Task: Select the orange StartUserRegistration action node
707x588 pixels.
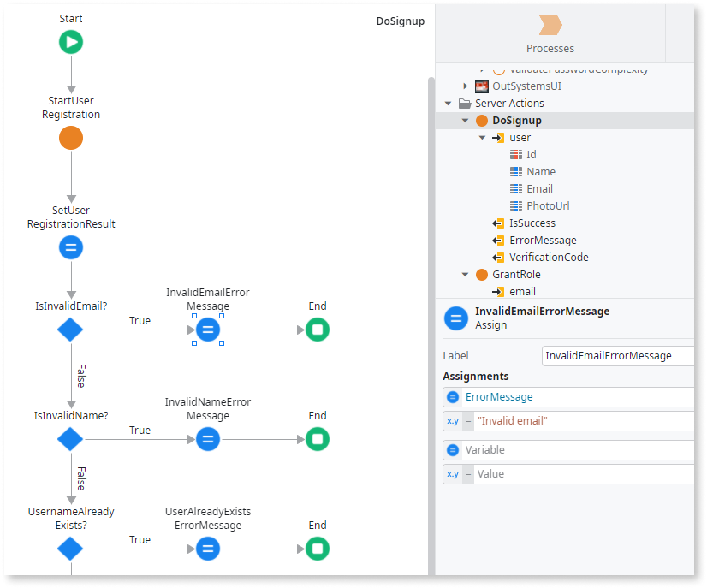Action: (x=71, y=138)
